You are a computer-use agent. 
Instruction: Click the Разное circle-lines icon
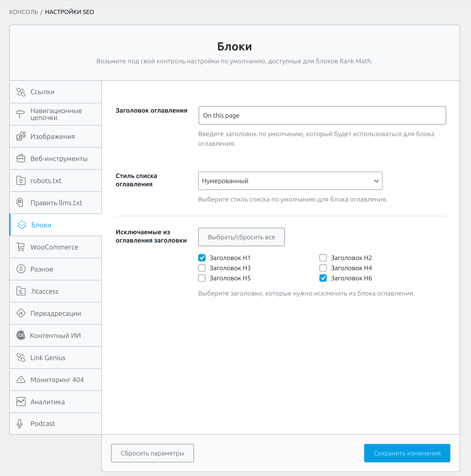tap(21, 269)
